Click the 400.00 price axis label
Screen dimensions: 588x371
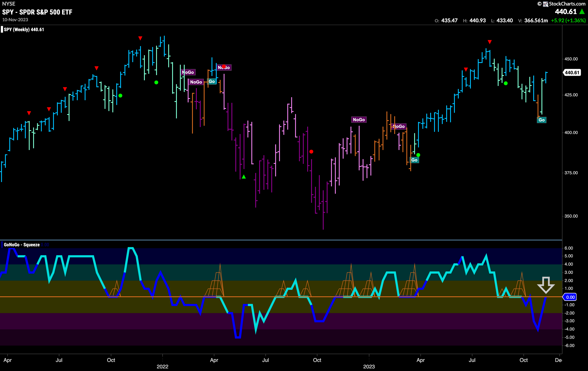(x=571, y=132)
